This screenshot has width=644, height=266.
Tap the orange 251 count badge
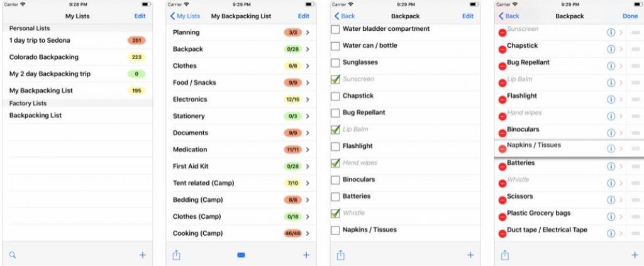point(136,41)
